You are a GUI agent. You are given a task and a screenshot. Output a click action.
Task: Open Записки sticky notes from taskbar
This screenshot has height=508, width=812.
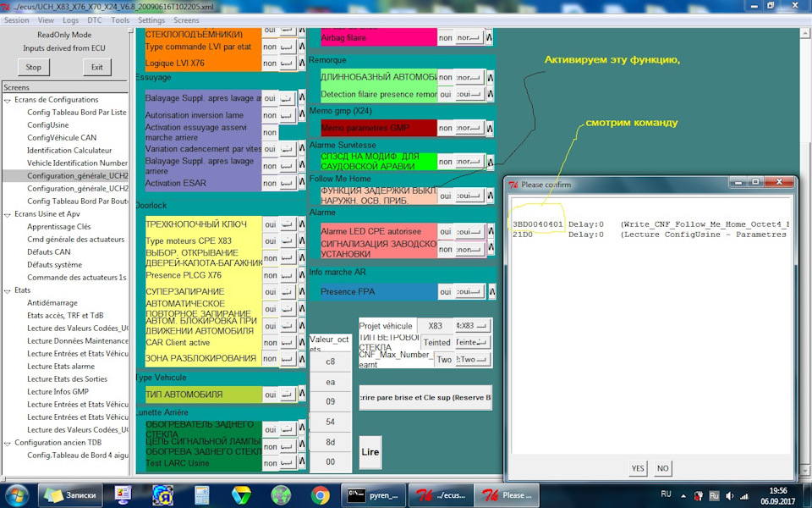pos(70,495)
